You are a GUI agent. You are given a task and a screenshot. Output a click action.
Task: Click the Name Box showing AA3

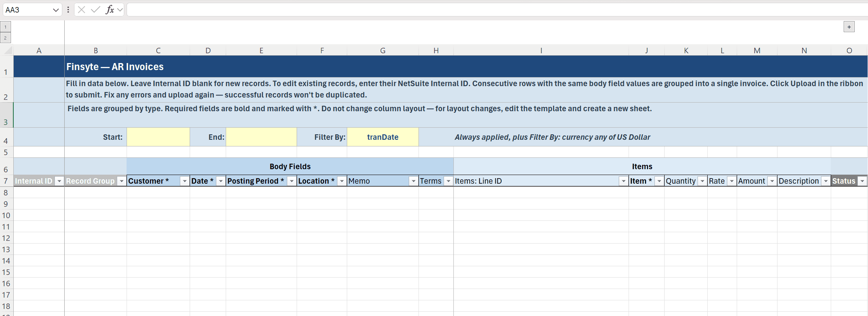tap(27, 10)
